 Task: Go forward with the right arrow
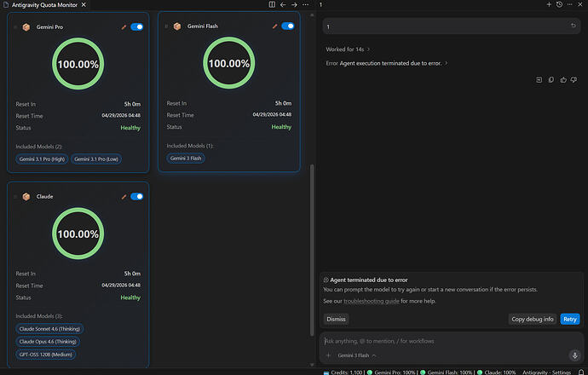(x=294, y=4)
